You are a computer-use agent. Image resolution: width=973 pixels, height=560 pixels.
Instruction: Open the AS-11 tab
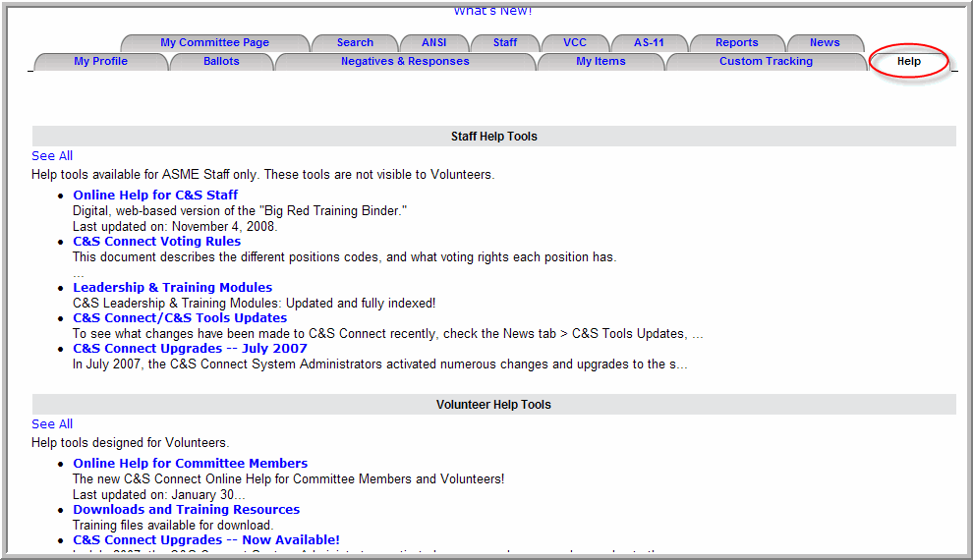tap(649, 43)
